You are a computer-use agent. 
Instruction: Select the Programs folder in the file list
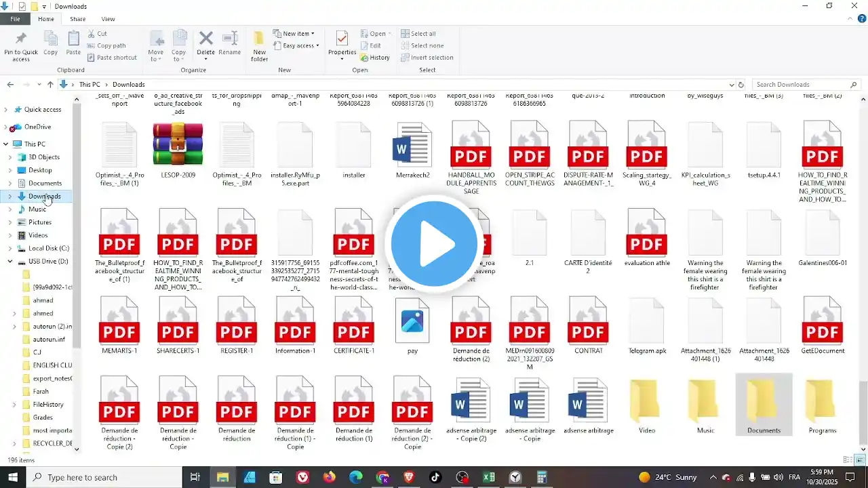coord(822,407)
